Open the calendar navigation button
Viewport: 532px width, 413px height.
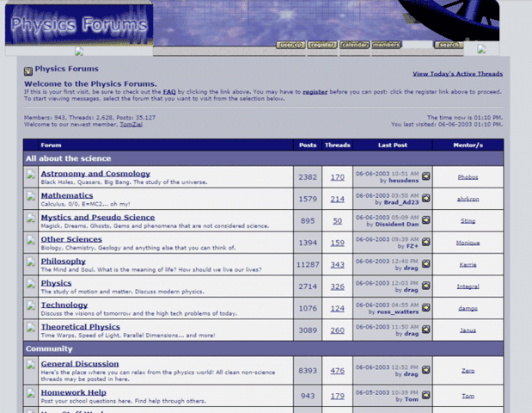coord(354,45)
